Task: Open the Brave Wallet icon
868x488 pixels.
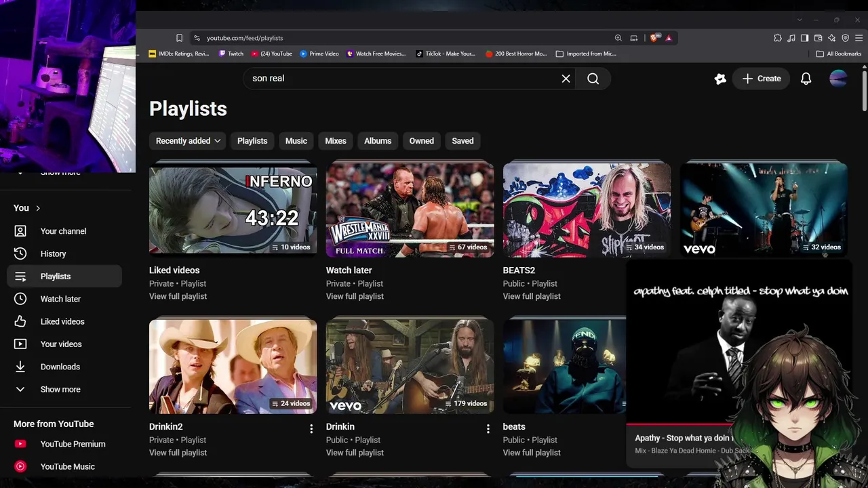Action: [818, 38]
